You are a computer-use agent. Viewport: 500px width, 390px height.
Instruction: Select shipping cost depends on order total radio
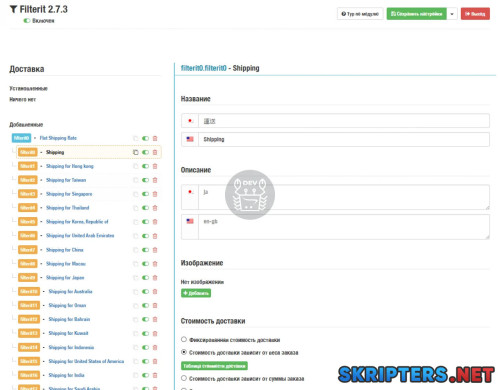(184, 378)
